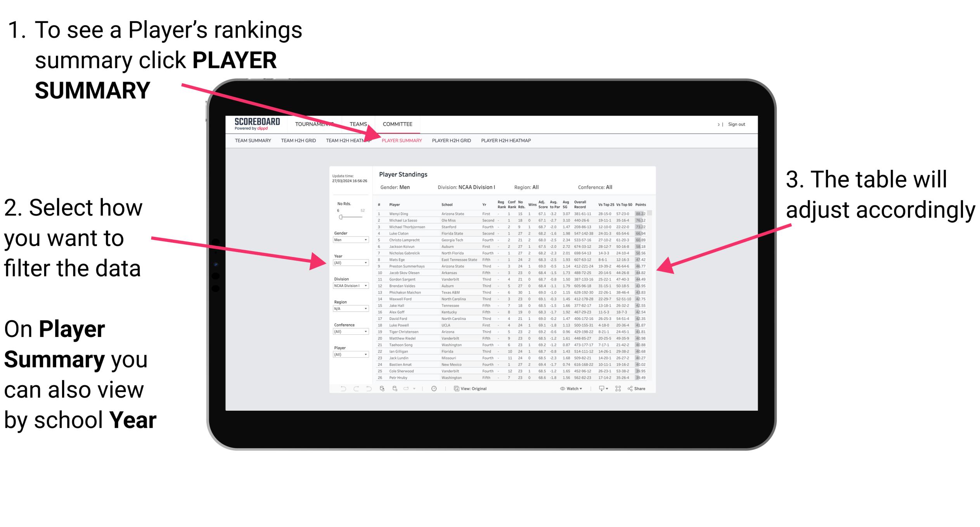Select the Gender dropdown filter
This screenshot has height=527, width=980.
point(350,240)
